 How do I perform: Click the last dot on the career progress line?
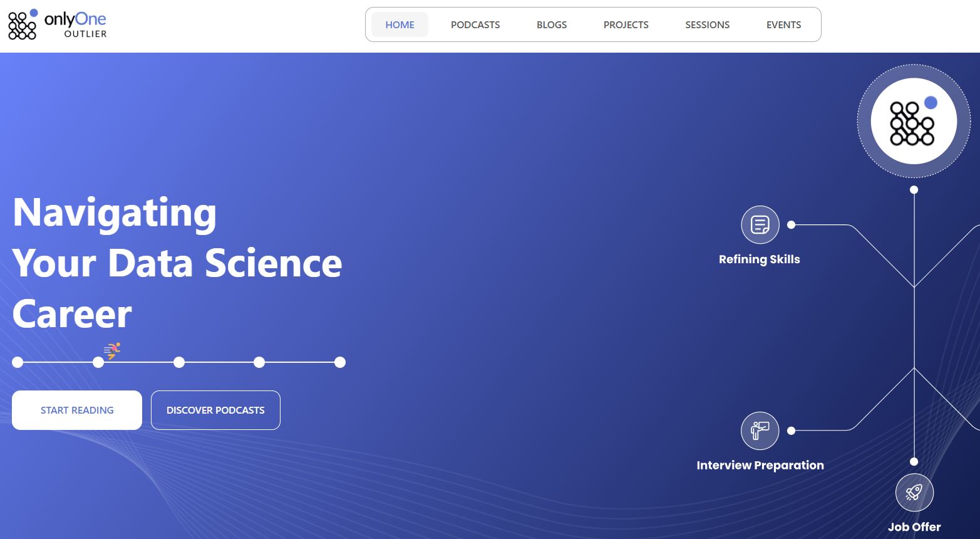[x=340, y=362]
